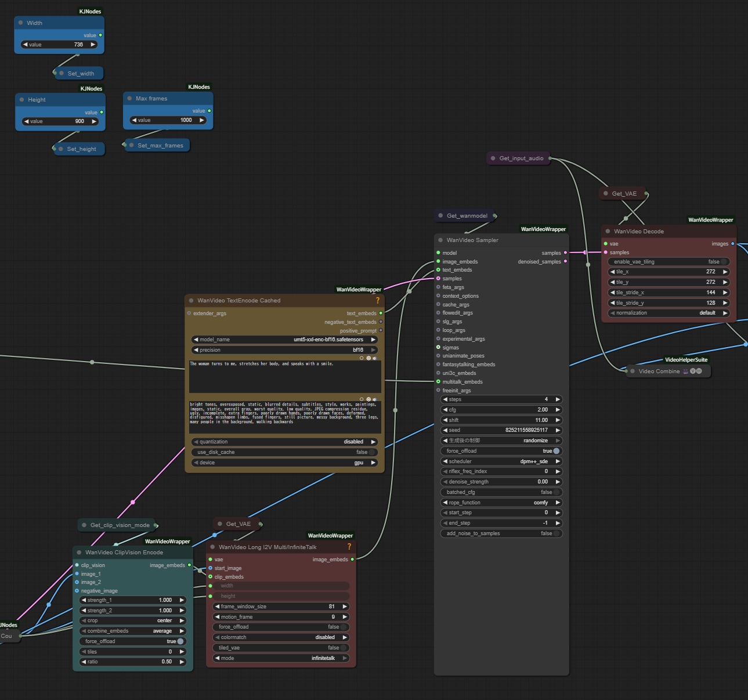Click target icon above the negative prompt box

pyautogui.click(x=368, y=399)
